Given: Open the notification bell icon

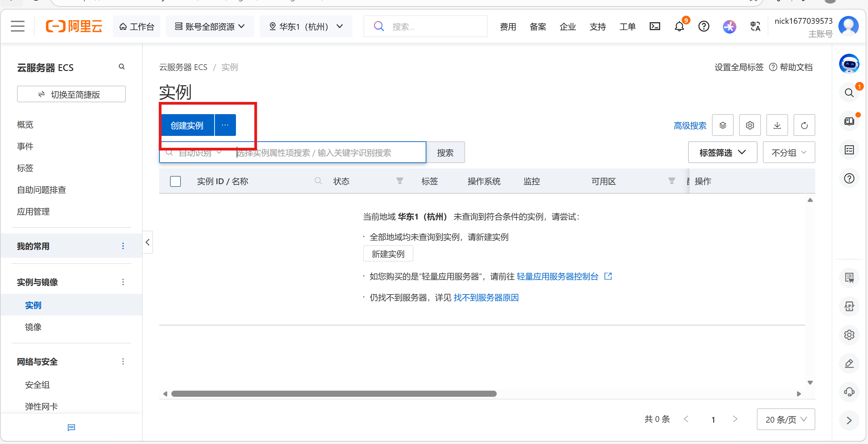Looking at the screenshot, I should 679,26.
